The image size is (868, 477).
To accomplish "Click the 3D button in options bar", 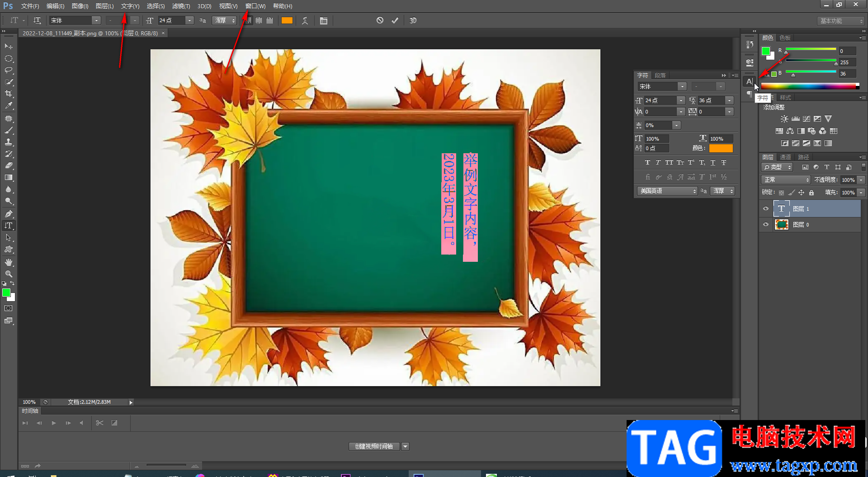I will (413, 20).
